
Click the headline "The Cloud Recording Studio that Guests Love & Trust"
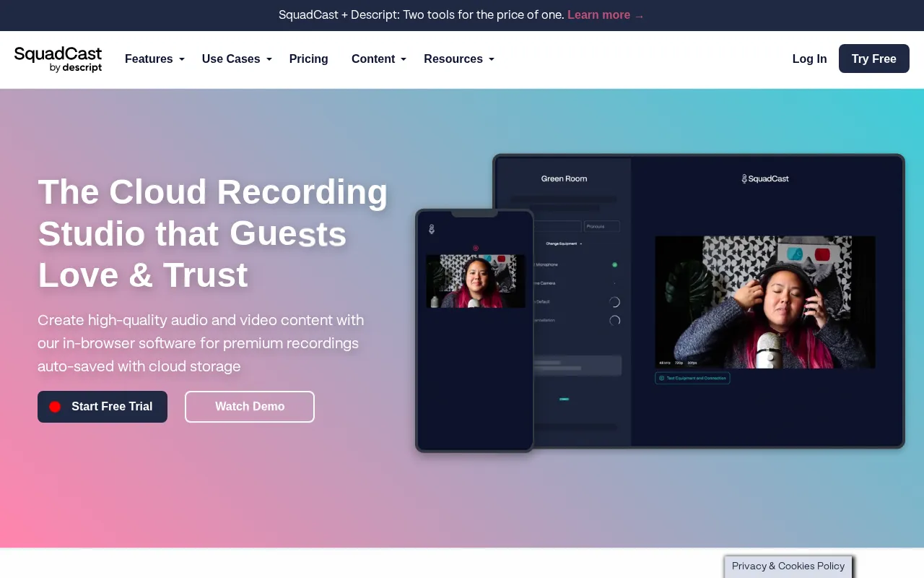(213, 233)
